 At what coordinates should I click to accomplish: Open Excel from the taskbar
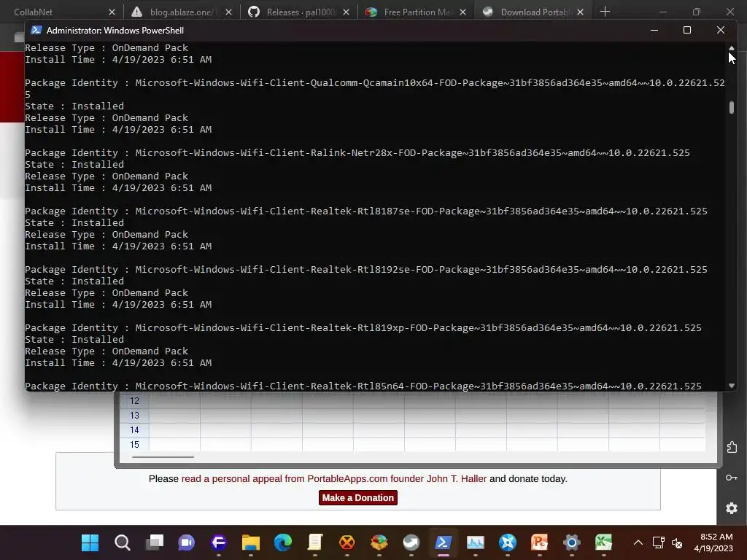tap(603, 542)
